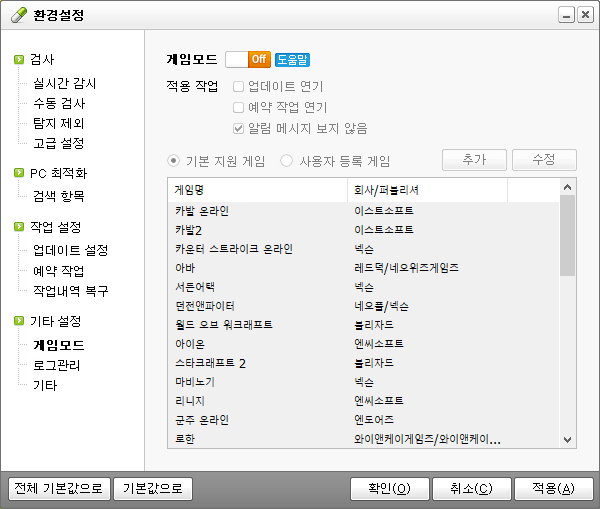Screen dimensions: 600x509
Task: Open 업데이트 설정 in sidebar
Action: point(70,250)
